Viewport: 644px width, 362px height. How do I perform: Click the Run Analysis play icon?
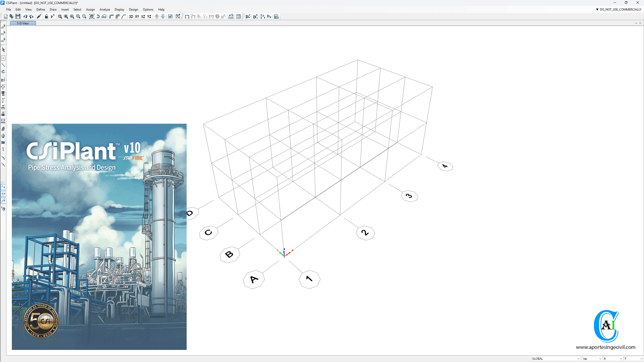[52, 17]
